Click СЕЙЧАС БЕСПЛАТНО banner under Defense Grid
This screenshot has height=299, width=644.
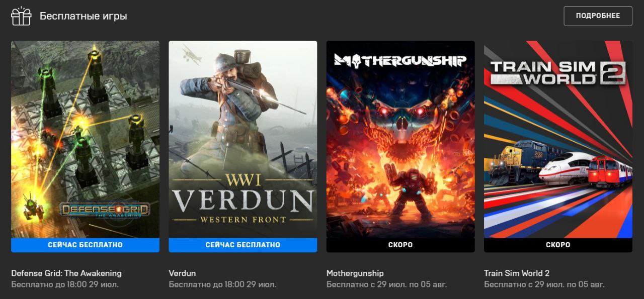pos(85,245)
